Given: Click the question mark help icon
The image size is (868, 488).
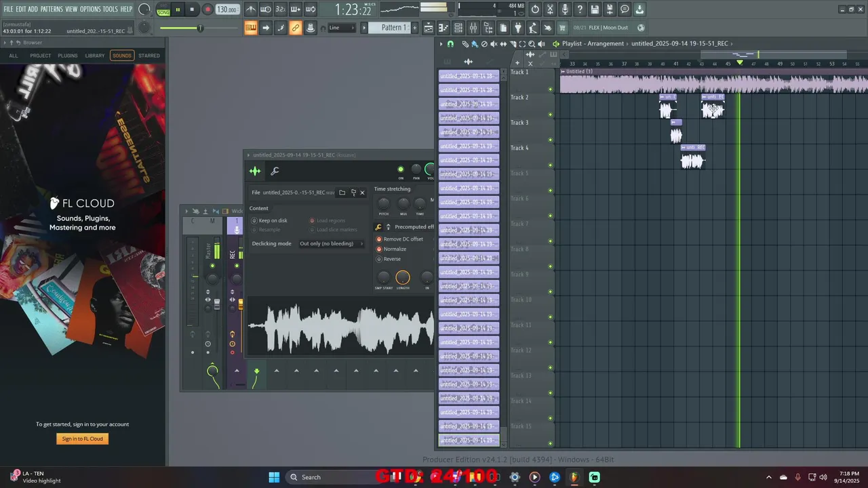Looking at the screenshot, I should (580, 9).
